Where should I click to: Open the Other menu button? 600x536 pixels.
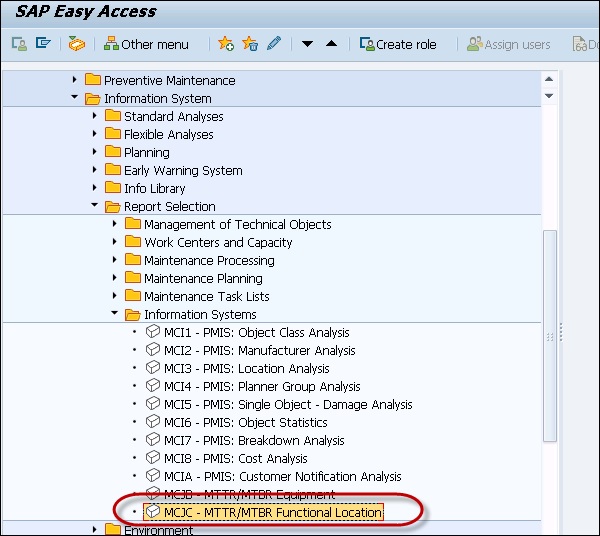146,44
